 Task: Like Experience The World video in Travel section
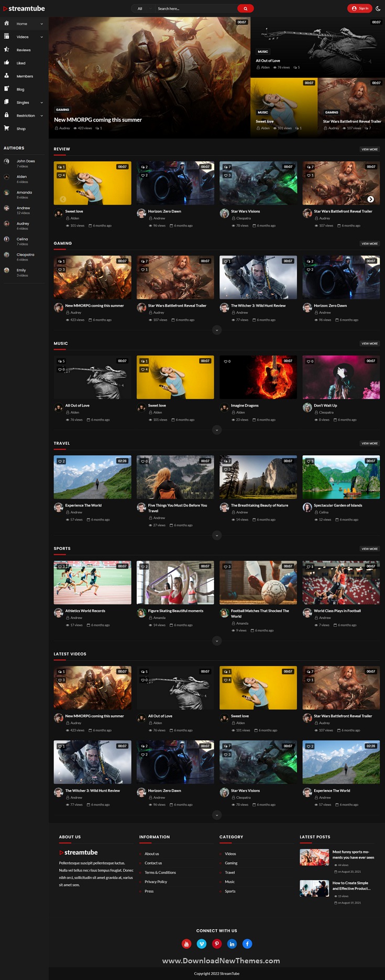coord(61,461)
